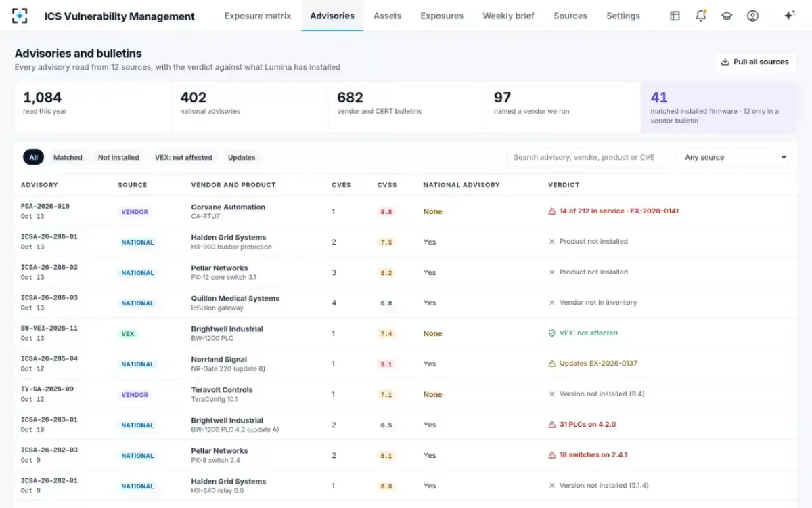The height and width of the screenshot is (508, 812).
Task: Click the X icon in the ICSA-26-286-01 verdict
Action: 552,242
